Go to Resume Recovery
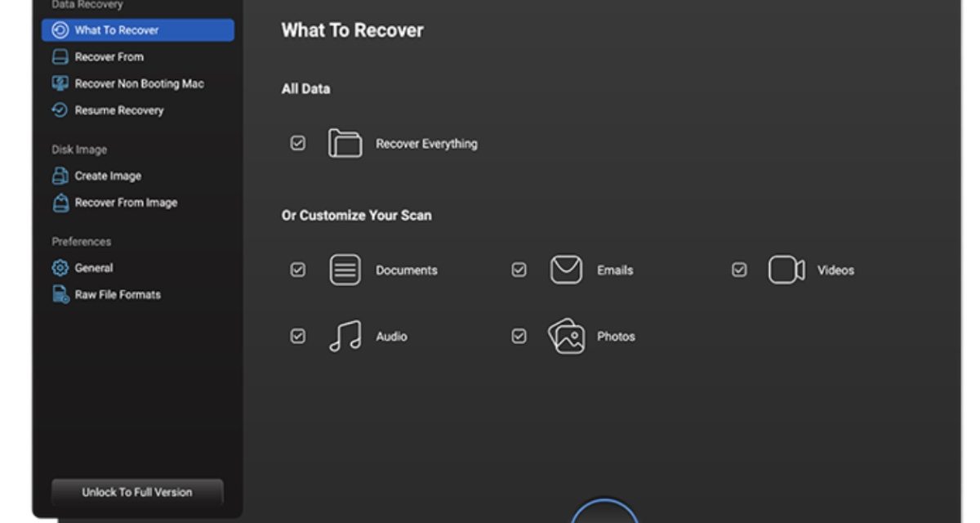 (x=118, y=110)
